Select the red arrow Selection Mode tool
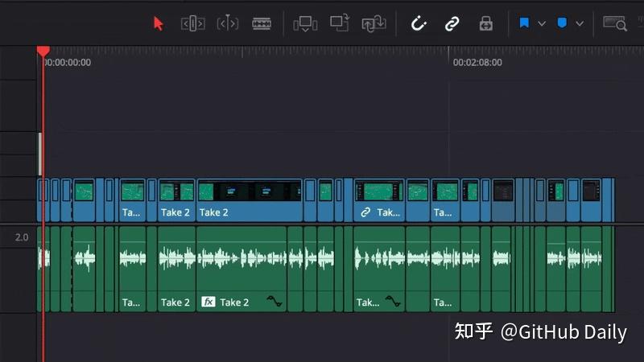 tap(159, 23)
